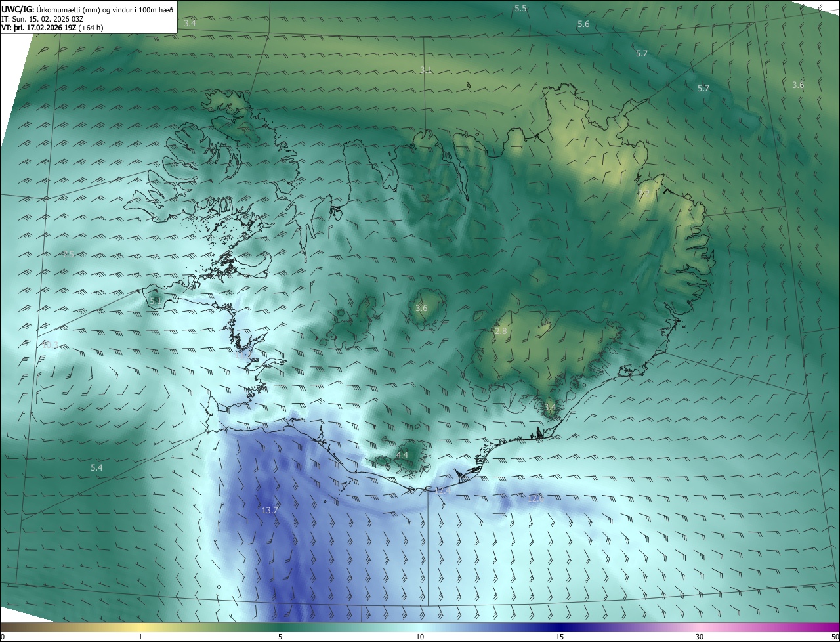The image size is (840, 642).
Task: Click the 15 label on the color scale
Action: (560, 637)
